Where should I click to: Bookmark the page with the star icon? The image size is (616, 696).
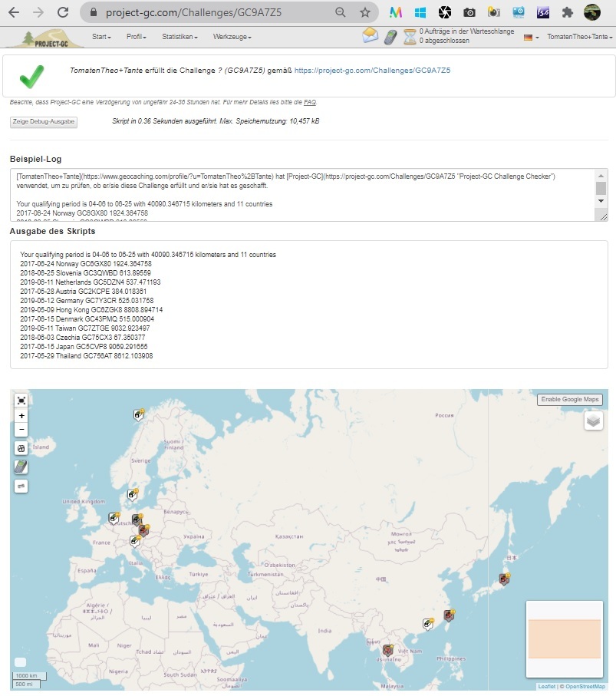[365, 12]
